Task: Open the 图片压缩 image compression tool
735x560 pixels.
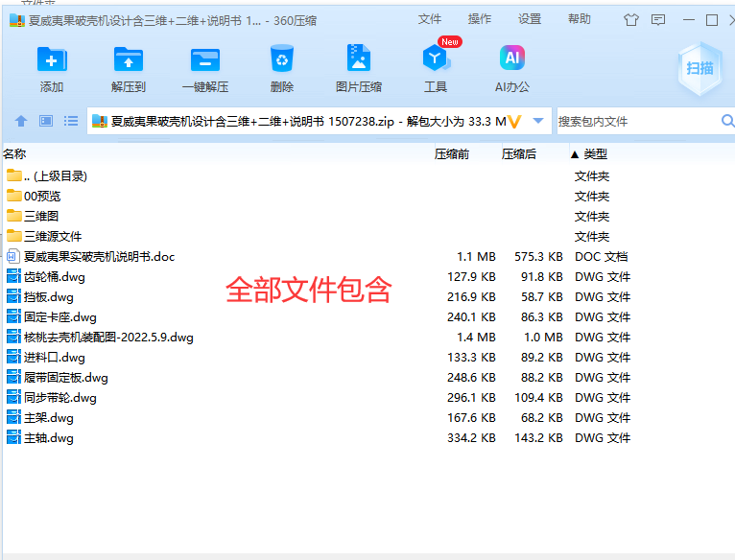Action: [359, 58]
